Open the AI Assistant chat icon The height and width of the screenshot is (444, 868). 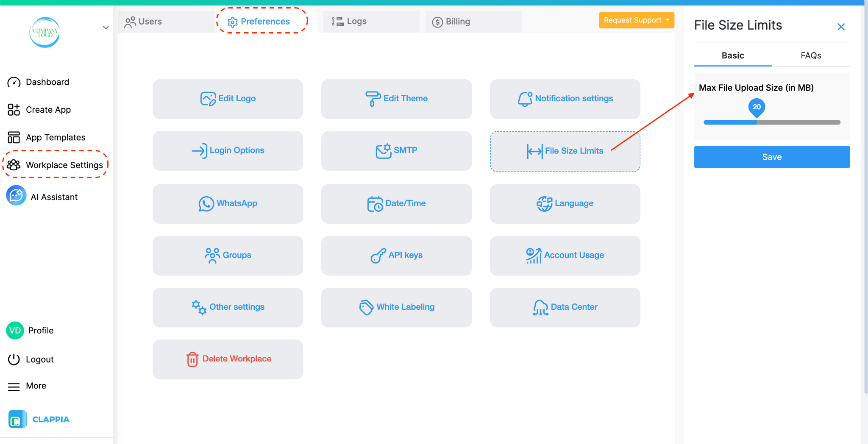pos(16,195)
